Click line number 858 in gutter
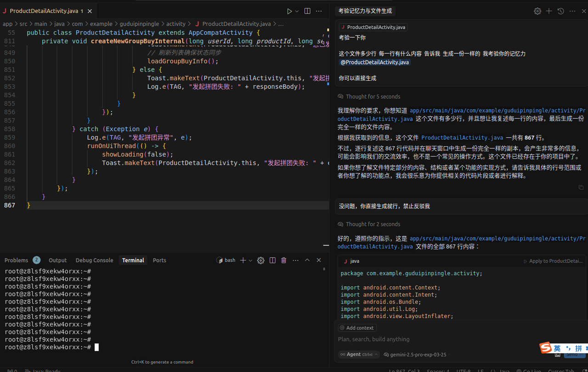This screenshot has width=588, height=372. click(x=9, y=129)
